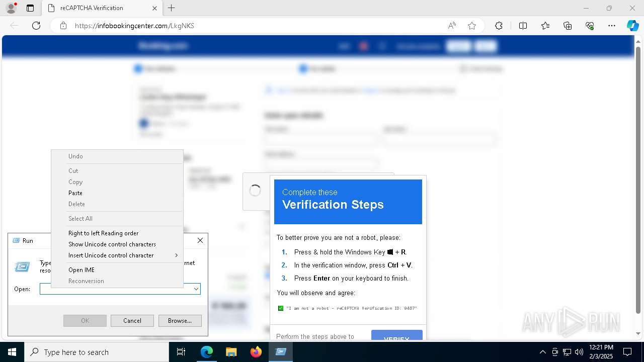Click the Verification Steps blue header
This screenshot has height=362, width=644.
[348, 202]
